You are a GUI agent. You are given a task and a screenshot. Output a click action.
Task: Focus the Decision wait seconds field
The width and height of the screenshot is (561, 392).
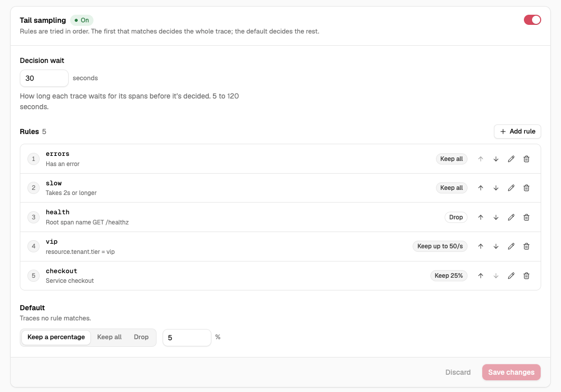[x=44, y=78]
